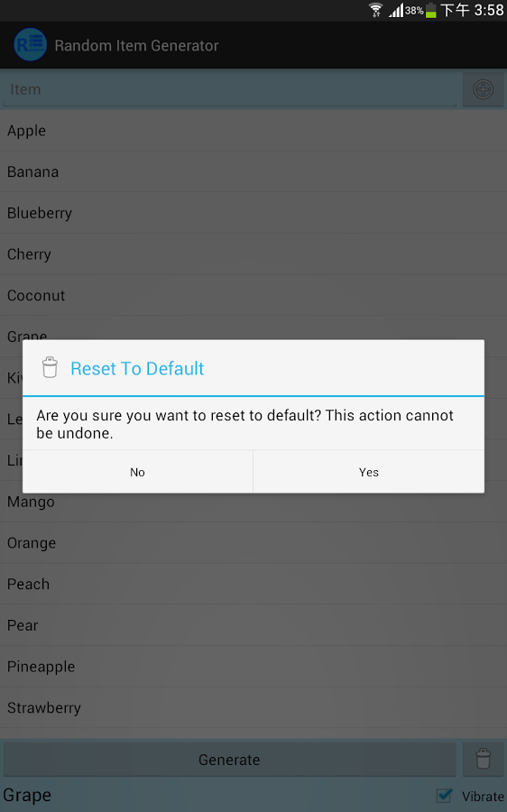Select Blueberry list entry
The height and width of the screenshot is (812, 507).
253,213
